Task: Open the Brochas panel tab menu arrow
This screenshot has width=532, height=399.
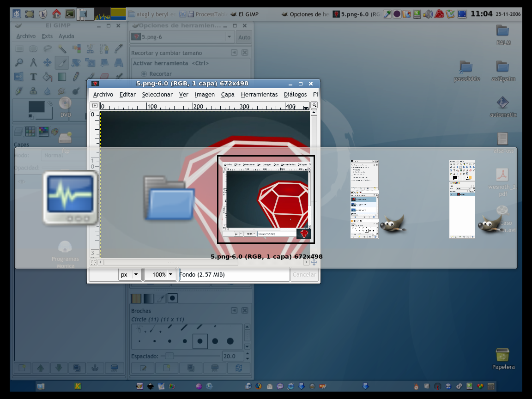Action: [234, 310]
